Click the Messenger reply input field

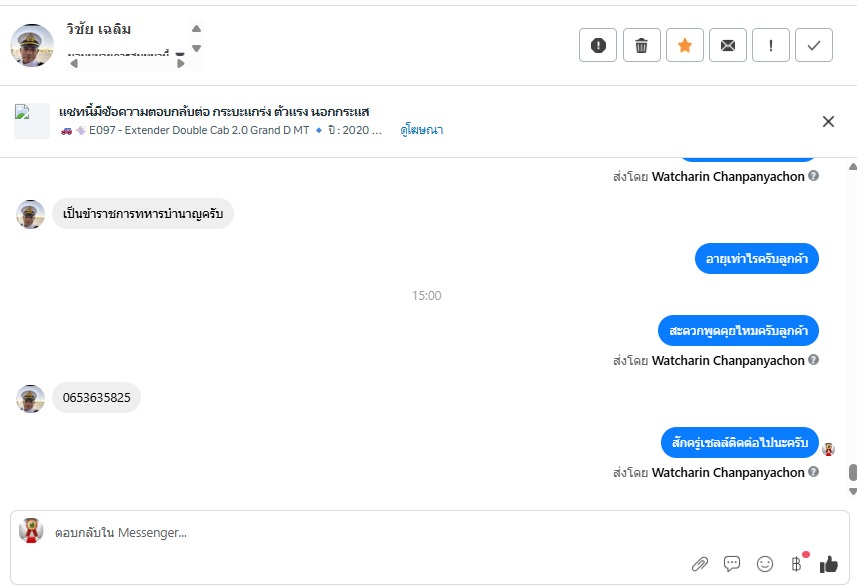[x=400, y=533]
